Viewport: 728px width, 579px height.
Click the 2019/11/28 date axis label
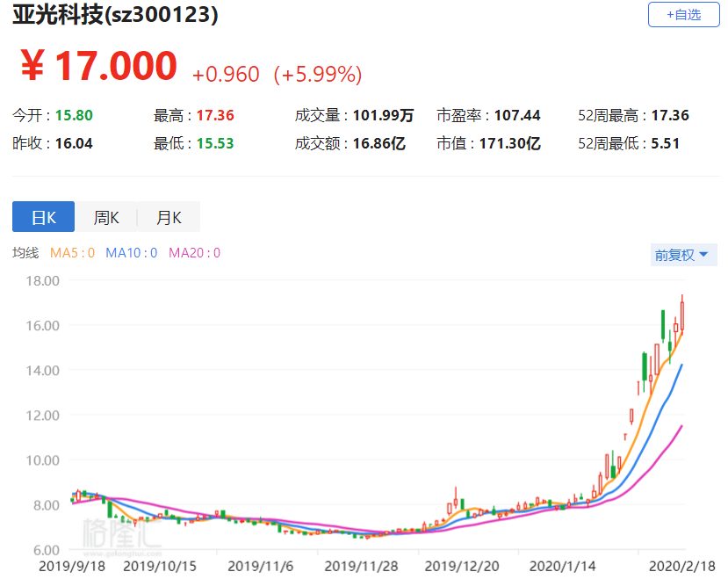pos(361,566)
